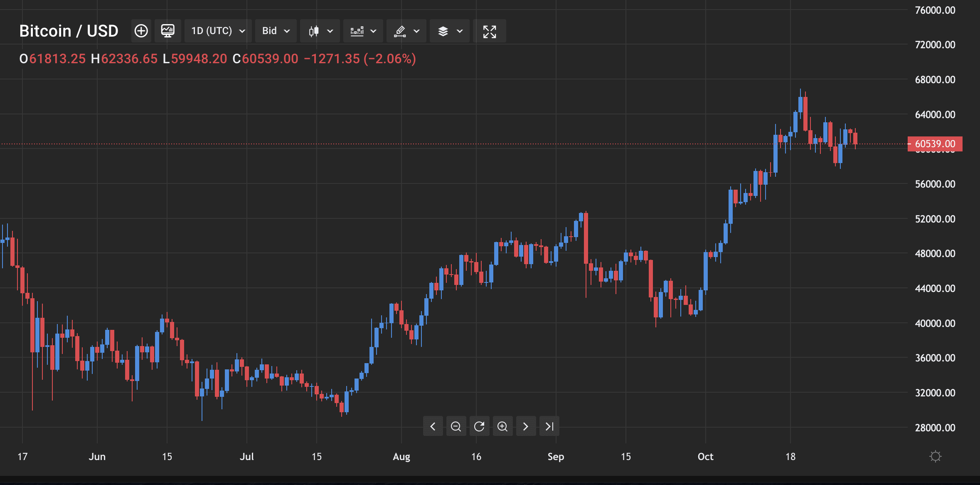
Task: Click the Oct label on the time axis
Action: coord(705,456)
